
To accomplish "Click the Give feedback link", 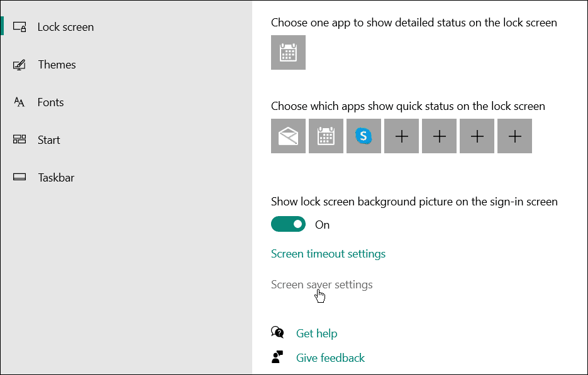I will (330, 357).
